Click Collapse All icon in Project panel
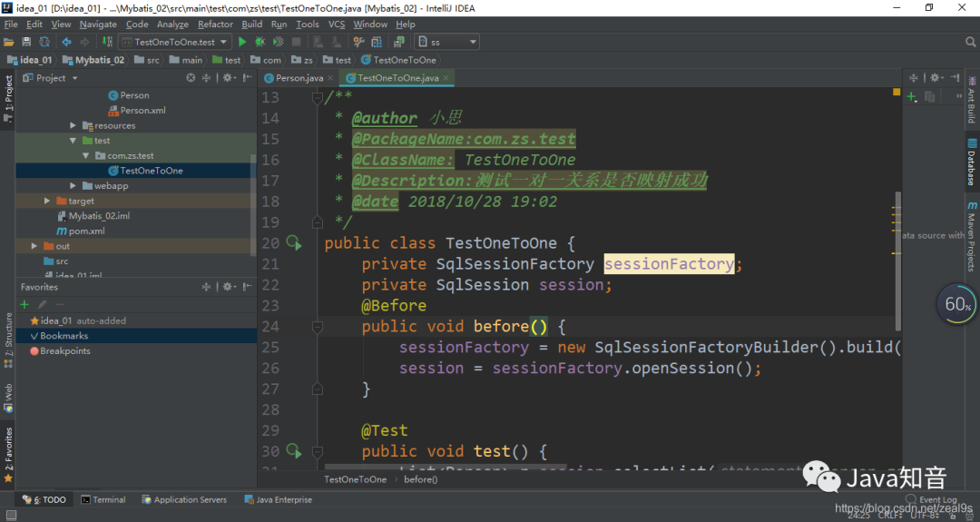 pyautogui.click(x=206, y=77)
